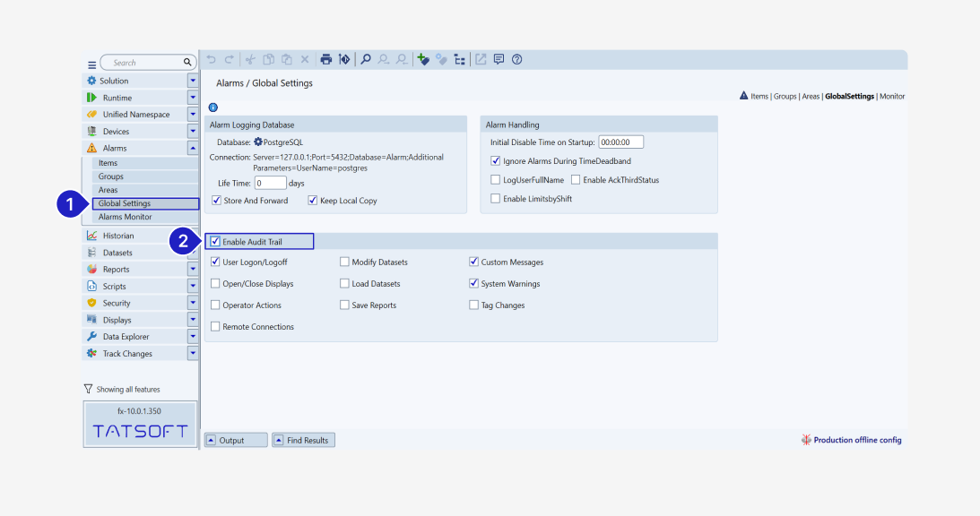Open the Monitor tab at top right
The image size is (980, 516).
tap(892, 96)
